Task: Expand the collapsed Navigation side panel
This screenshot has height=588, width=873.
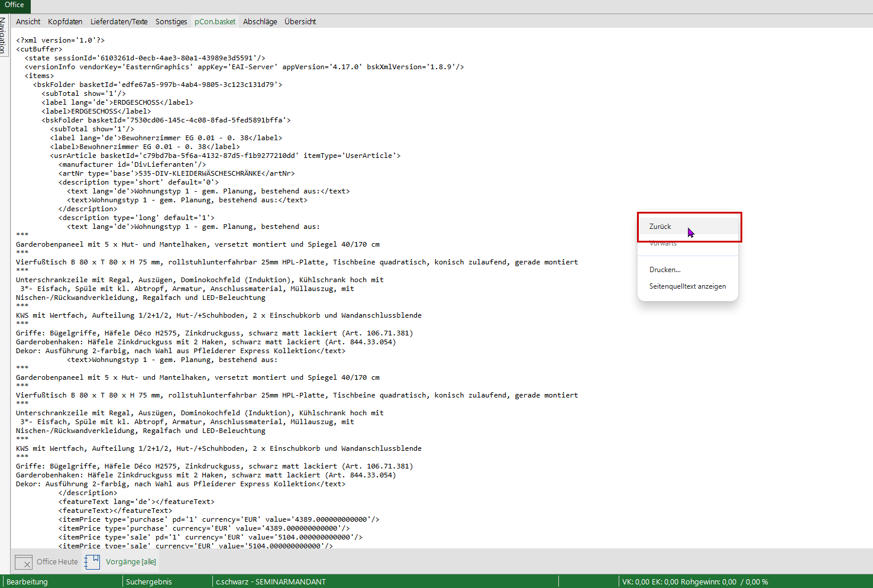Action: (x=3, y=35)
